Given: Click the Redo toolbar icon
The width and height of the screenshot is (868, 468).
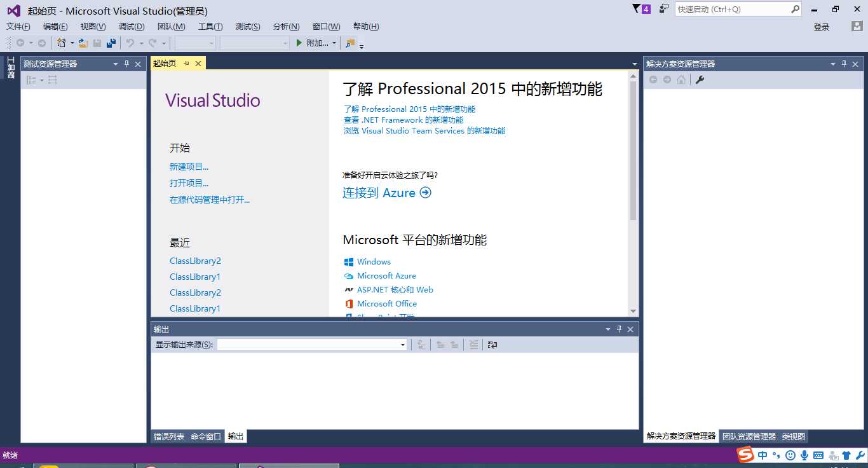Looking at the screenshot, I should click(153, 43).
